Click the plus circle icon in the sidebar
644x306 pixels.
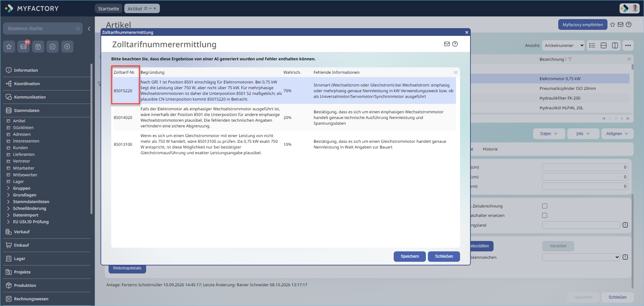(x=67, y=47)
